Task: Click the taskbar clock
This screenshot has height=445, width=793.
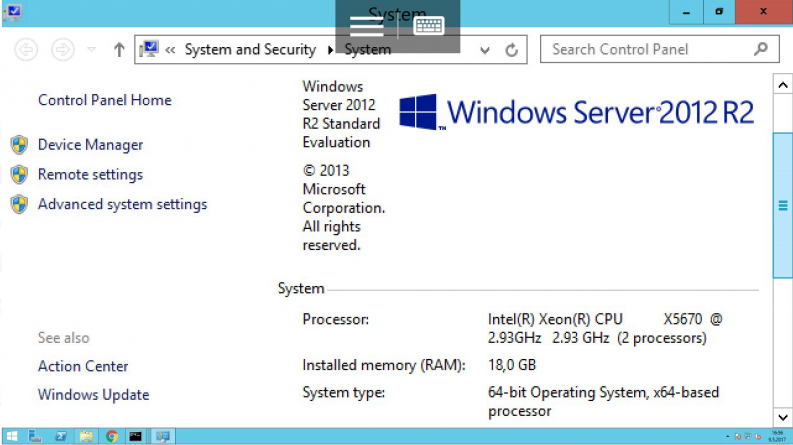Action: tap(778, 436)
